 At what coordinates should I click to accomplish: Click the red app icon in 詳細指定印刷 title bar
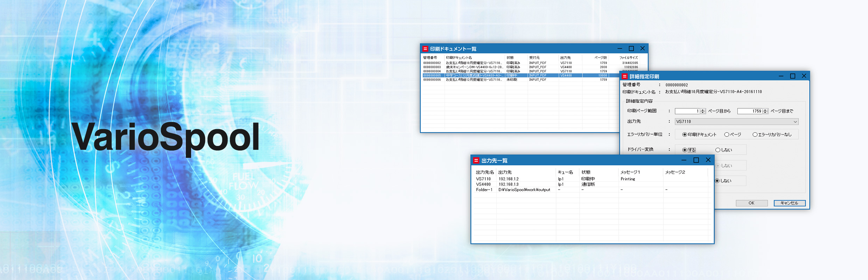click(625, 76)
